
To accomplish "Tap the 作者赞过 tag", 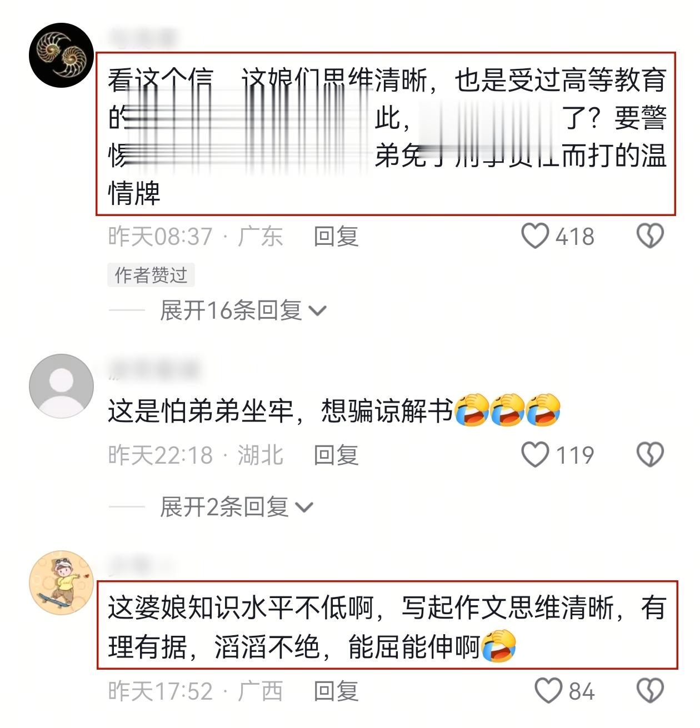I will (x=151, y=275).
